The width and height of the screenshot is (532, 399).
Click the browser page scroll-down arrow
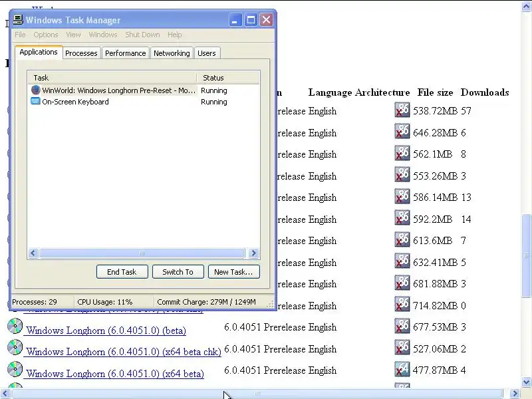526,382
